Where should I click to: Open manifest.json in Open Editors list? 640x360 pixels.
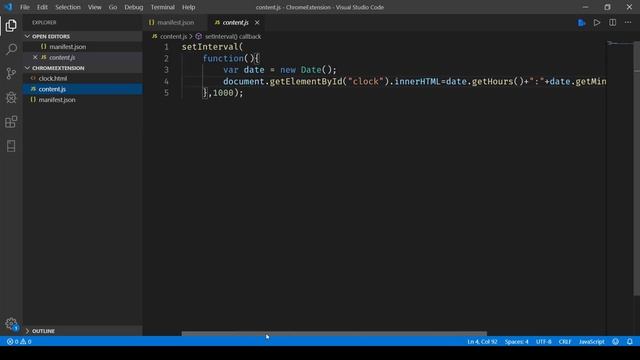(67, 47)
